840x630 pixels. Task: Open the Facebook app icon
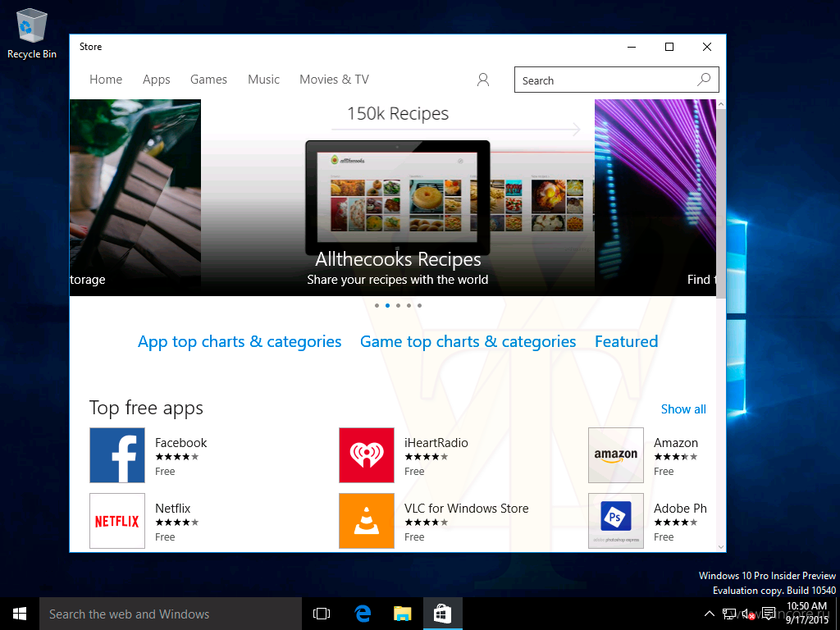(117, 454)
